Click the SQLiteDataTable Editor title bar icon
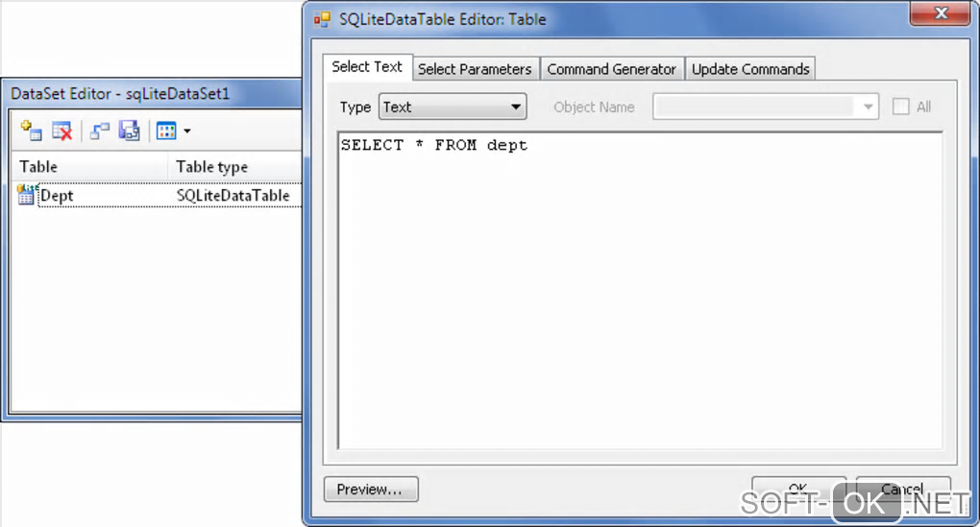Viewport: 980px width, 527px height. pos(322,19)
